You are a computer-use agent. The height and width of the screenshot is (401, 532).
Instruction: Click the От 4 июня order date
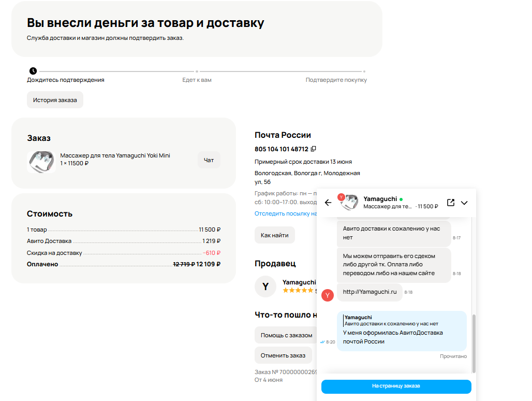tap(269, 380)
